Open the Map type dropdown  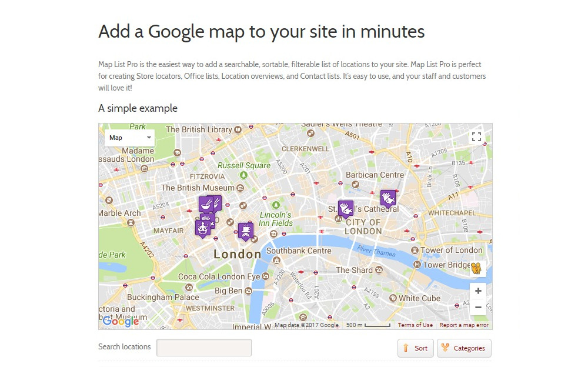(130, 138)
